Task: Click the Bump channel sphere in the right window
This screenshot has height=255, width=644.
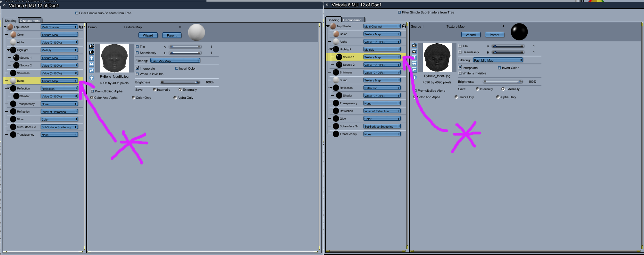Action: pyautogui.click(x=336, y=80)
